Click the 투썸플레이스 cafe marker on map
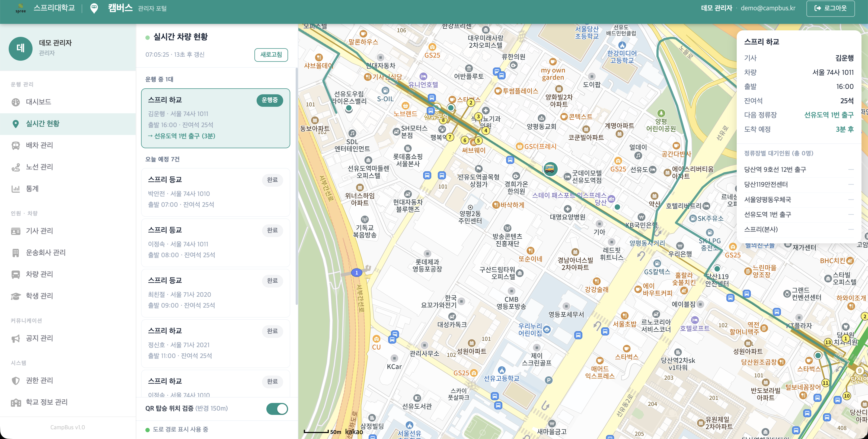 [498, 91]
